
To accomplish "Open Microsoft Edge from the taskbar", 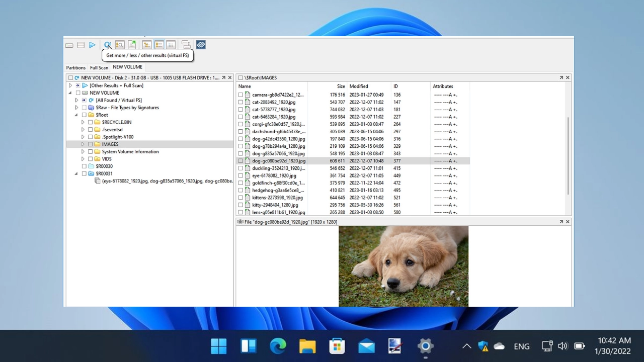I will pos(278,346).
